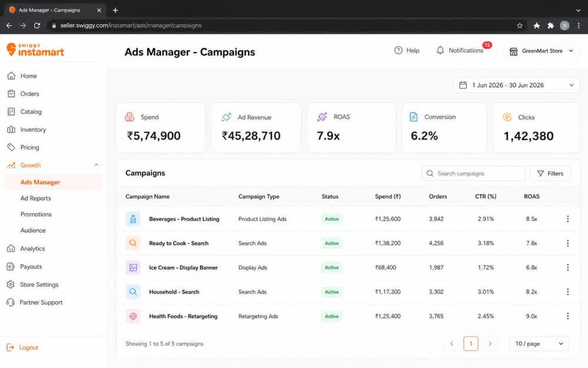Click the Analytics icon in sidebar
Image resolution: width=588 pixels, height=368 pixels.
[x=11, y=249]
